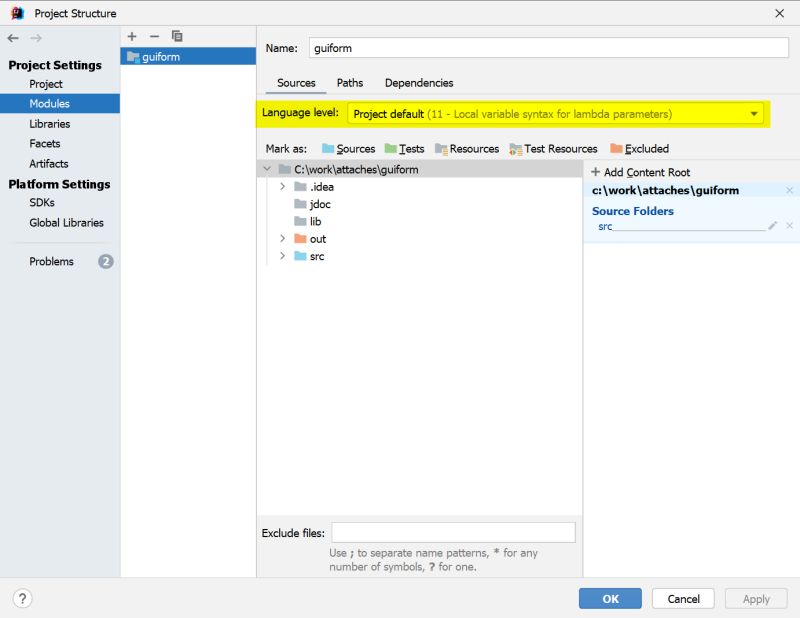
Task: Copy the guiform module
Action: (x=177, y=36)
